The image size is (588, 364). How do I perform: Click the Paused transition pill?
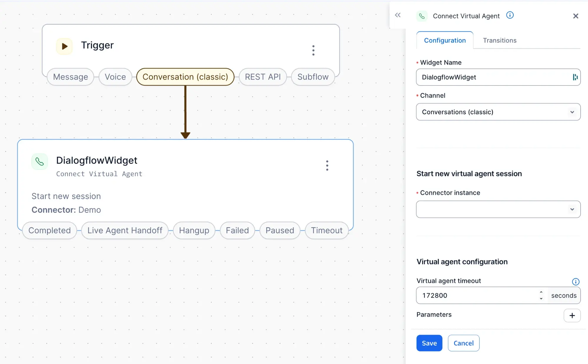pyautogui.click(x=280, y=230)
